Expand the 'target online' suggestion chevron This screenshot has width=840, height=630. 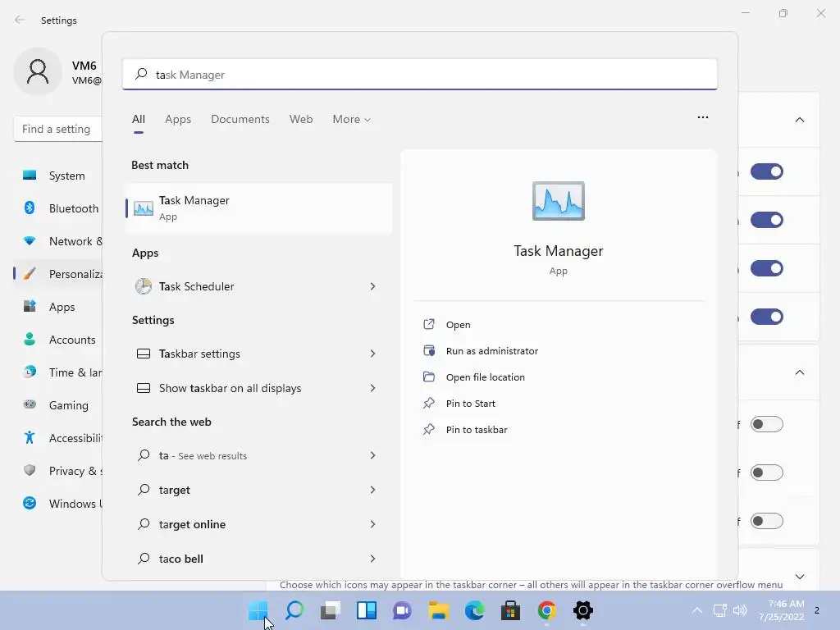[373, 524]
